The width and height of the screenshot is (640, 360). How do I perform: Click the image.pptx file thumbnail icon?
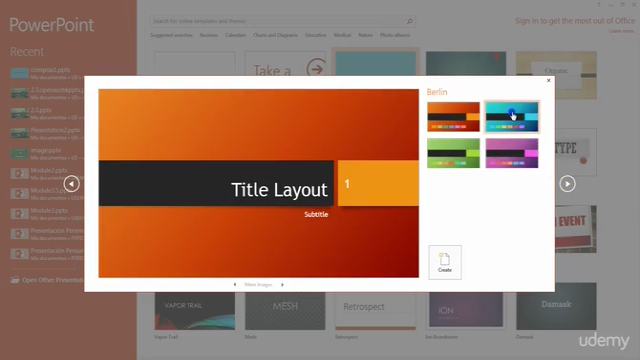click(20, 153)
